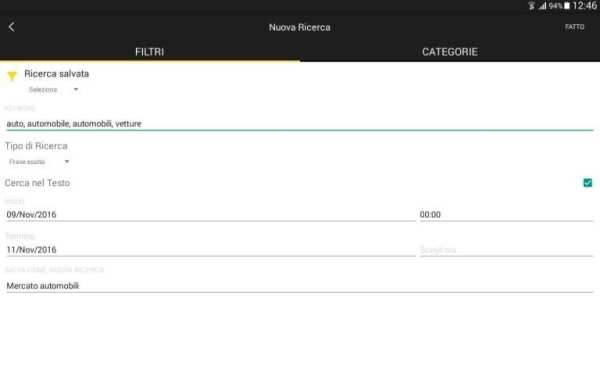Click the Nuova Ricerca title

[300, 27]
